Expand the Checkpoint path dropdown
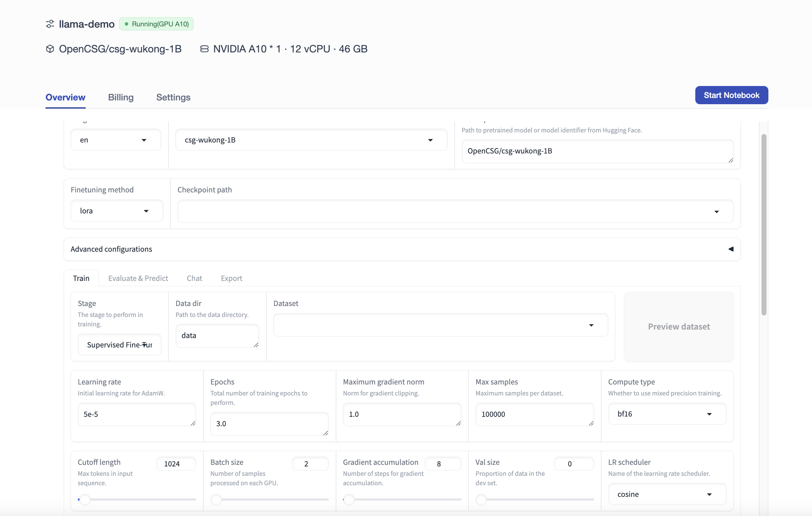Viewport: 812px width, 516px height. [455, 212]
